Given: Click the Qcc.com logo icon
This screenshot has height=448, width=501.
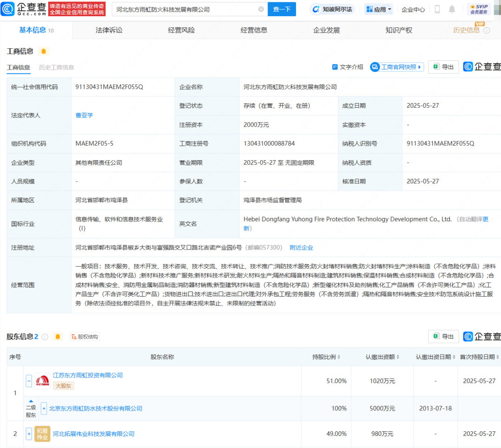Looking at the screenshot, I should (8, 9).
